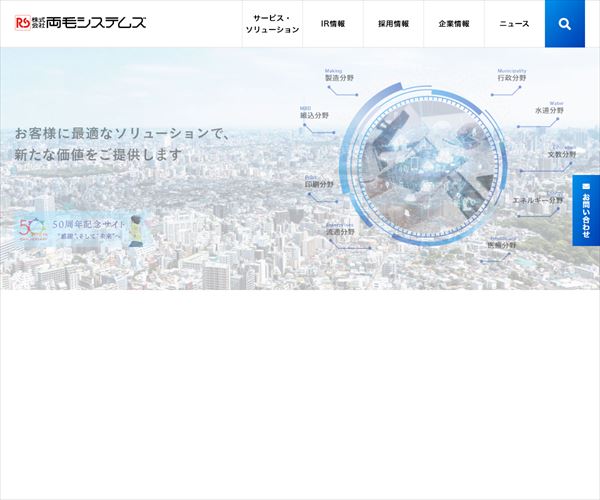Select the 文教分野 label
The image size is (600, 500).
tap(562, 155)
